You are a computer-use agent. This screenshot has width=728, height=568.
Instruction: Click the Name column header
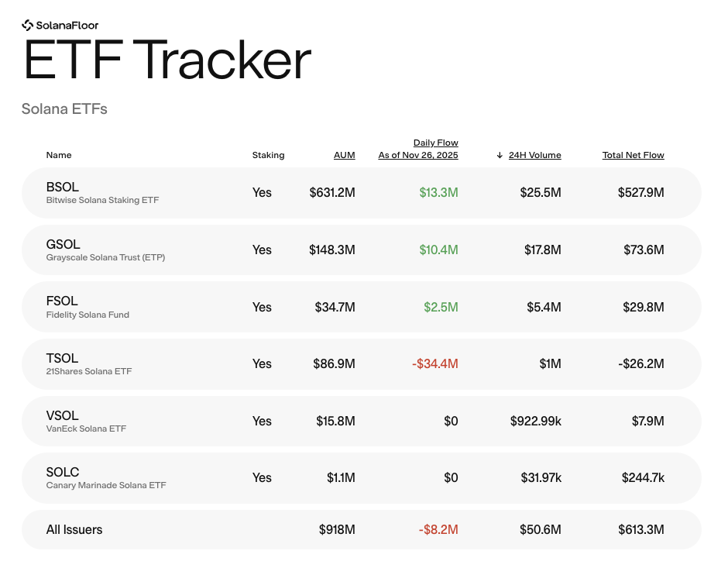[x=59, y=155]
